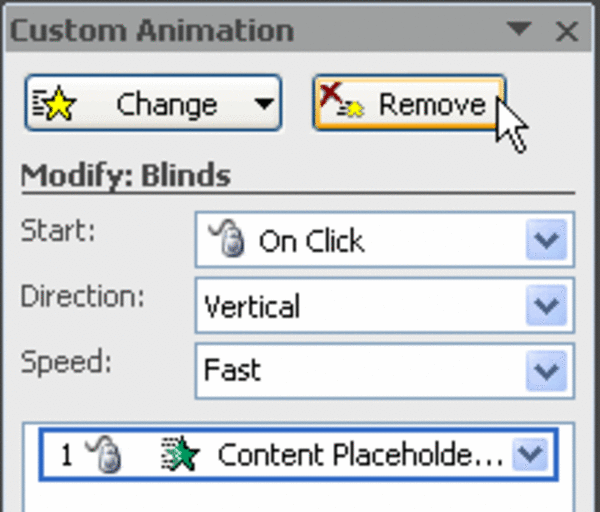Click the mouse icon in Start field
The image size is (600, 512).
[224, 240]
